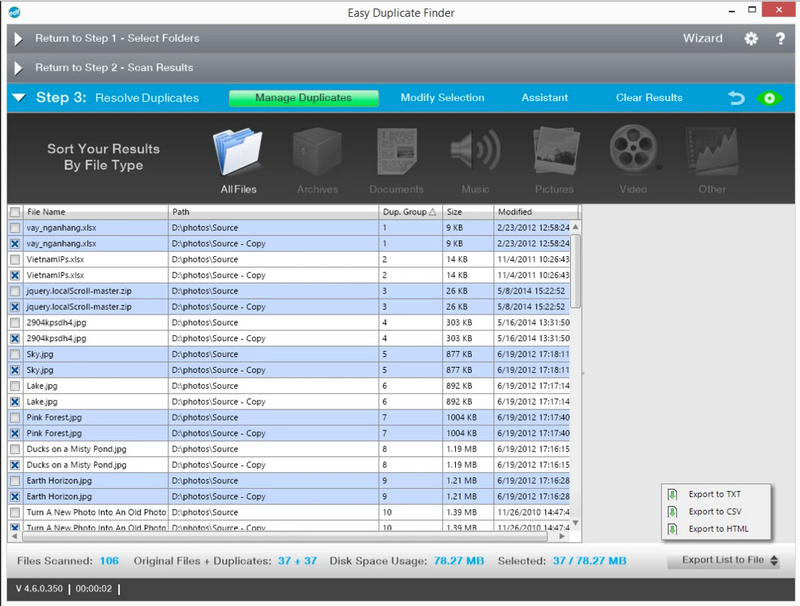This screenshot has height=606, width=800.
Task: Click the horizontal scrollbar of results list
Action: point(285,537)
